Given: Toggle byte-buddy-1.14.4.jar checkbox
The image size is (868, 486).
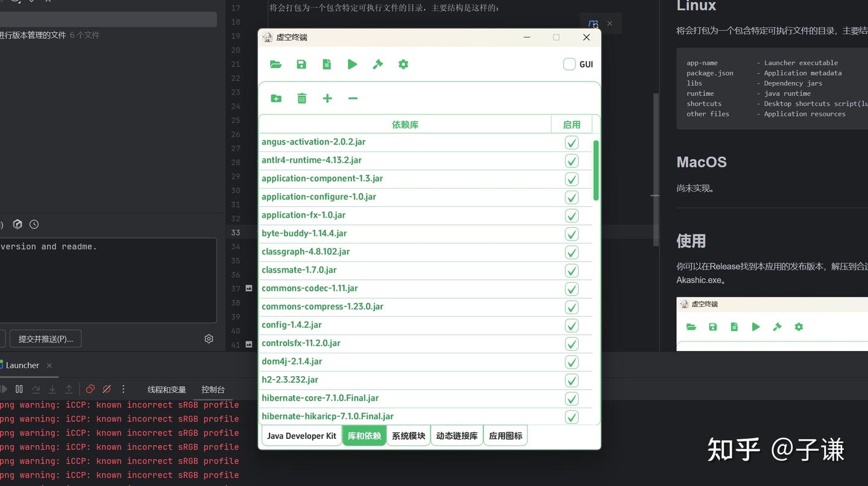Looking at the screenshot, I should (x=571, y=234).
